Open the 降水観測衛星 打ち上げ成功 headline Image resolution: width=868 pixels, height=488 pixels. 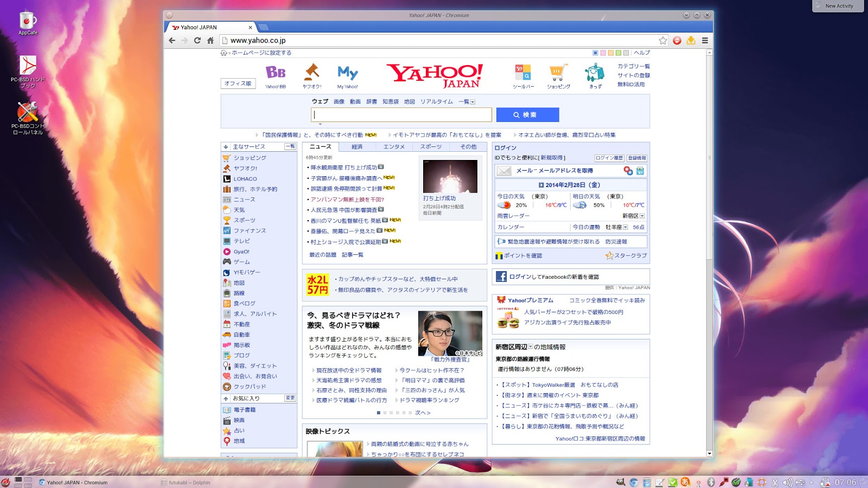tap(344, 168)
